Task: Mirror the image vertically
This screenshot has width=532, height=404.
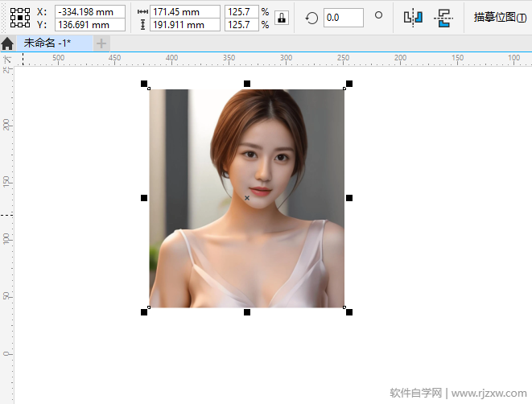Action: click(x=443, y=19)
